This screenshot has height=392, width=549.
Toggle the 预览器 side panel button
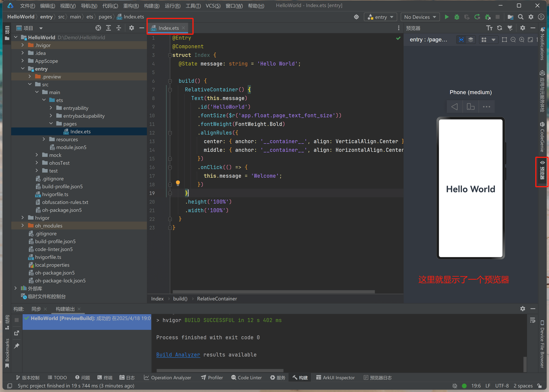(542, 171)
